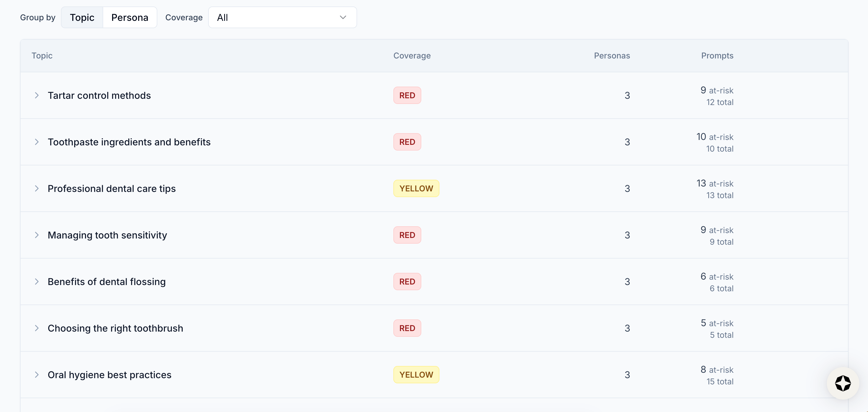868x412 pixels.
Task: Expand Choosing the right toothbrush chevron
Action: click(x=37, y=328)
